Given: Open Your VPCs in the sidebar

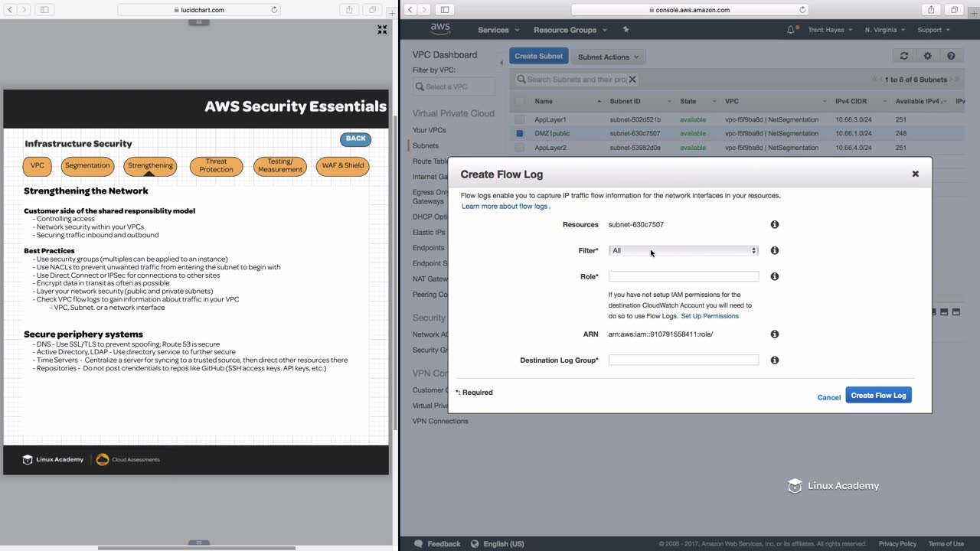Looking at the screenshot, I should tap(430, 130).
